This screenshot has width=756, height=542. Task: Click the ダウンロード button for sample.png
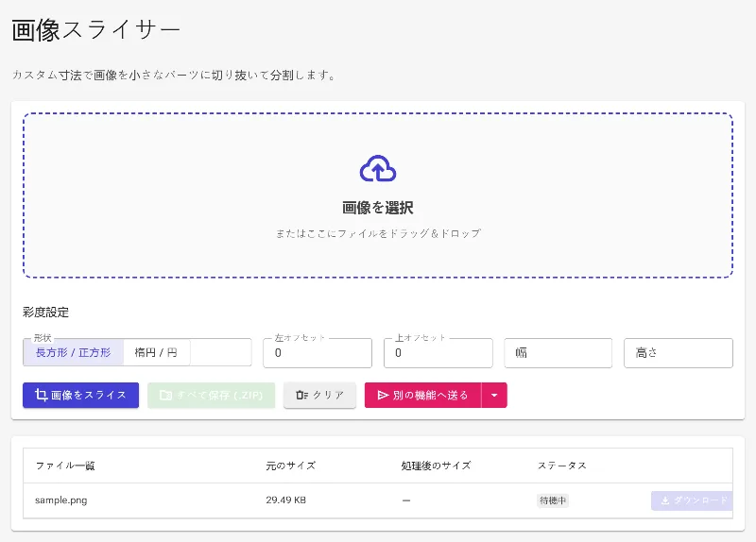click(692, 500)
